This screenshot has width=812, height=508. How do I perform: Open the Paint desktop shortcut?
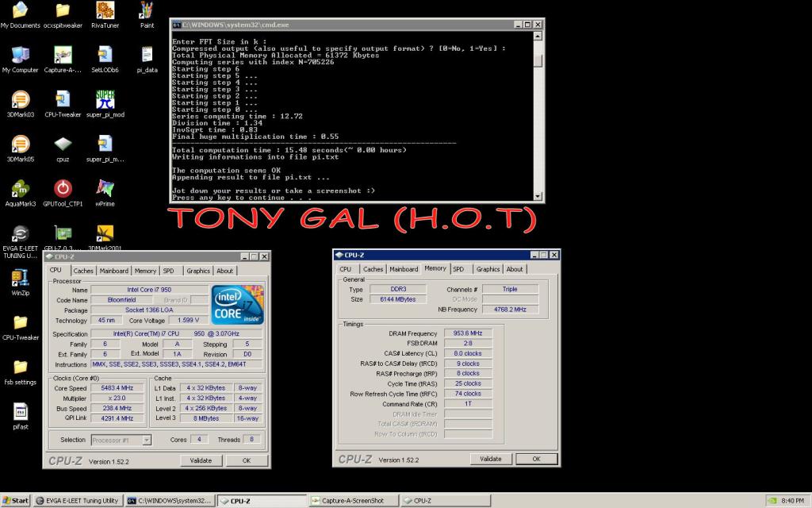point(147,15)
